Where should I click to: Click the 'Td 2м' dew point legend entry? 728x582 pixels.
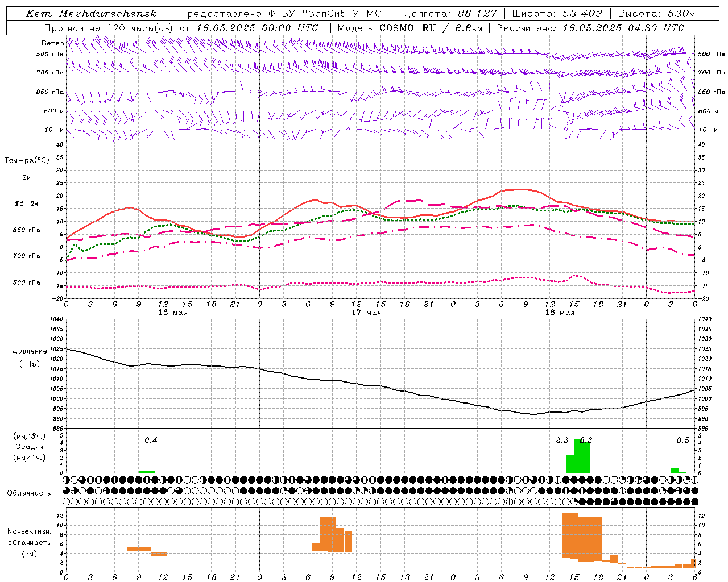point(26,203)
